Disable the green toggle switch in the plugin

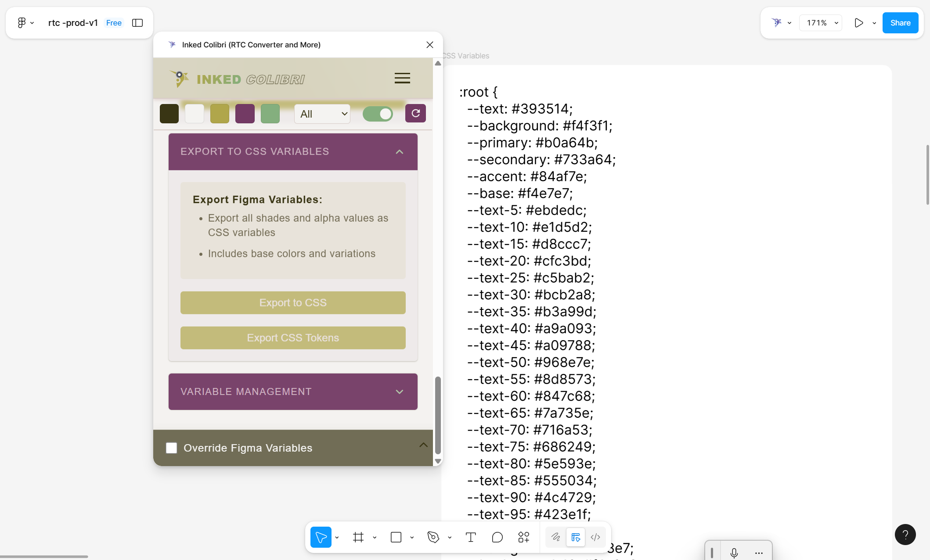tap(378, 113)
